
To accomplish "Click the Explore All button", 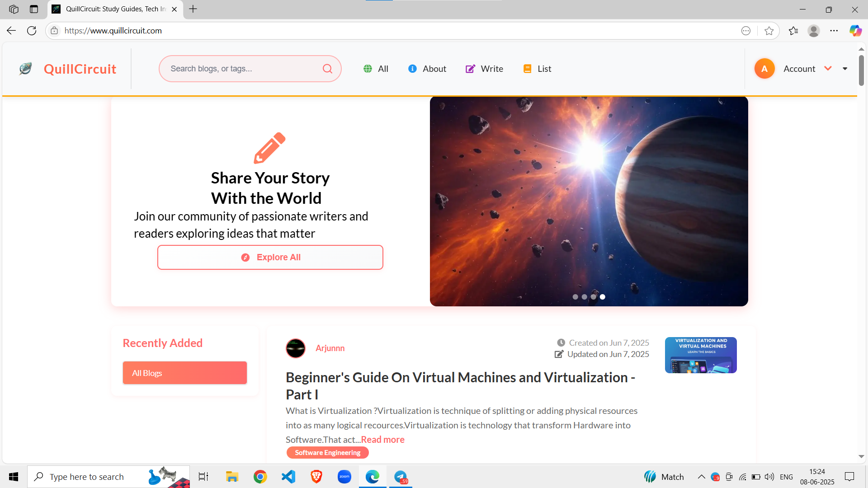I will (x=270, y=257).
